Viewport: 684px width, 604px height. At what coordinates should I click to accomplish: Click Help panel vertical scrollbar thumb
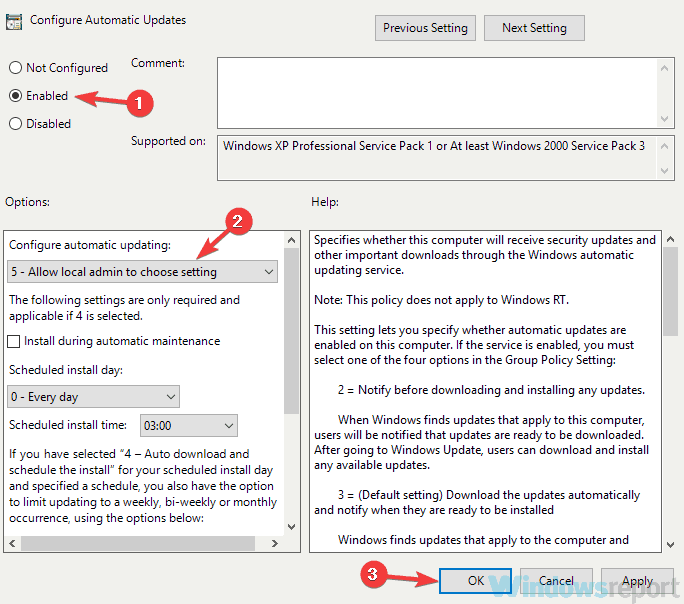coord(671,292)
